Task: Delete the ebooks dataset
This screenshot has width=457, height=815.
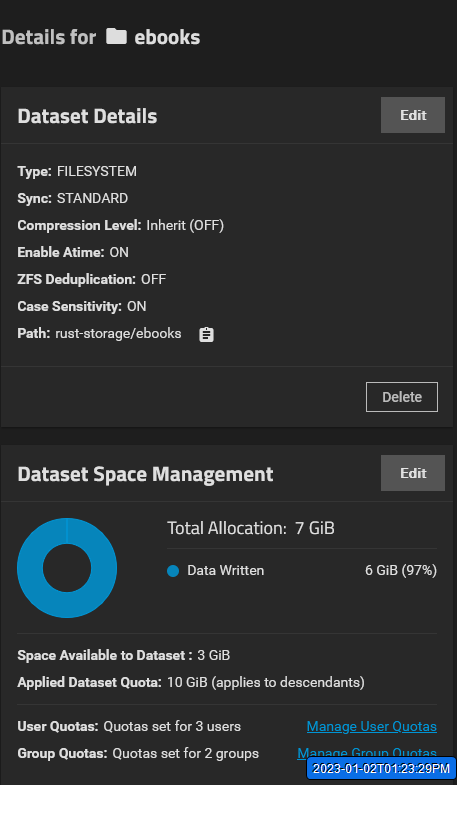Action: click(x=402, y=397)
